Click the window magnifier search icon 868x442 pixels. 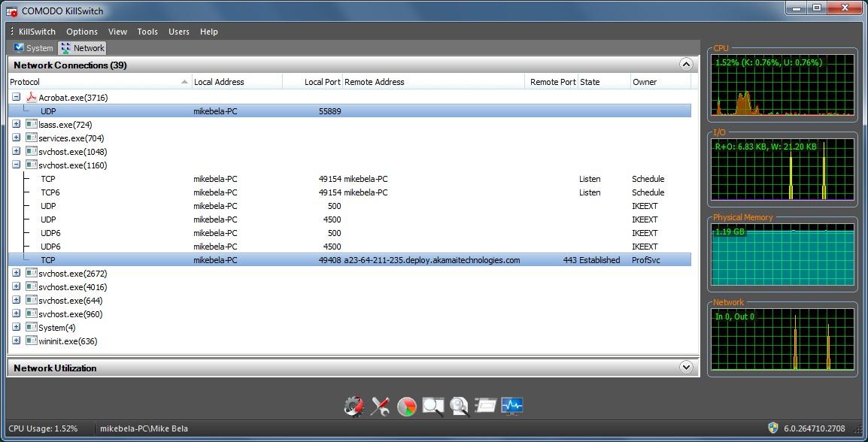point(433,407)
